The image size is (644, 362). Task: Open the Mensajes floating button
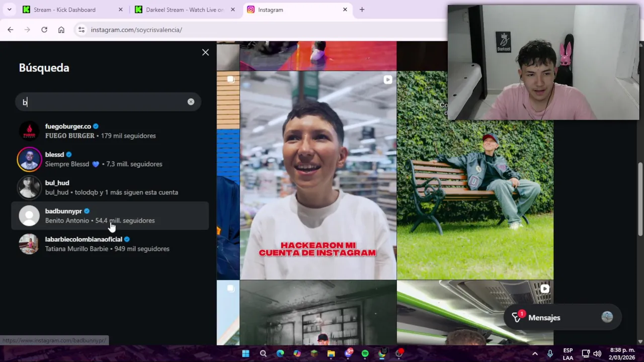click(562, 317)
